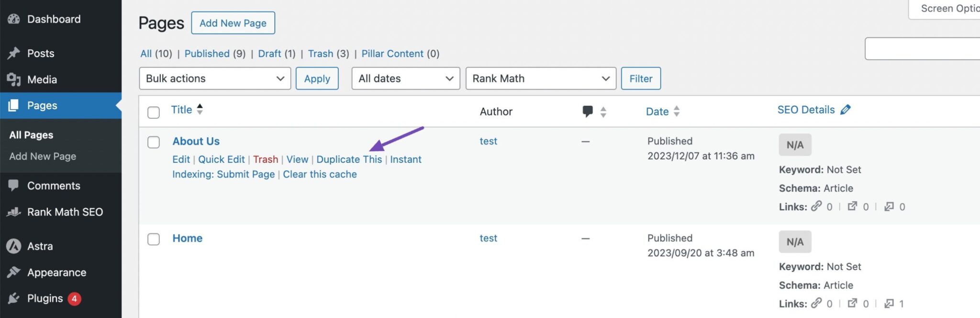Expand the All dates filter dropdown
Image resolution: width=980 pixels, height=318 pixels.
[x=405, y=79]
